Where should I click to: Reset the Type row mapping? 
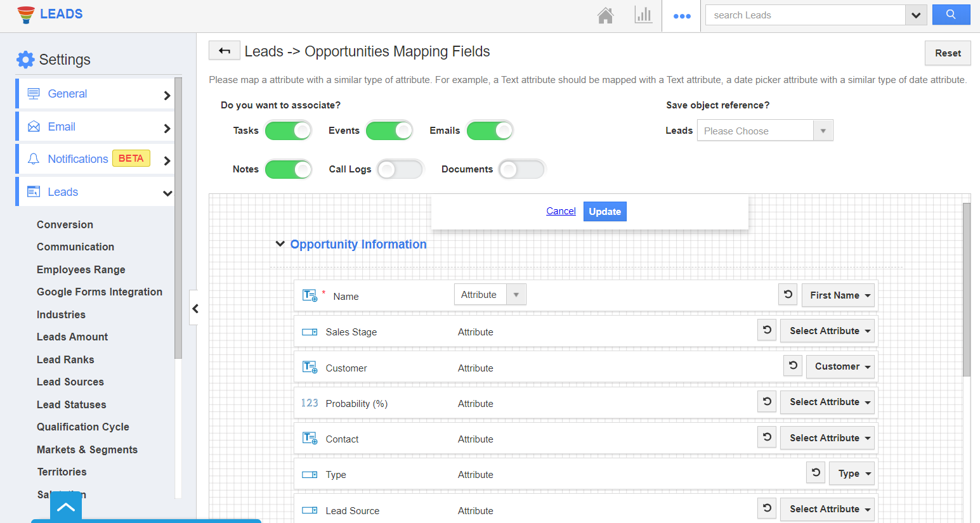pyautogui.click(x=816, y=472)
